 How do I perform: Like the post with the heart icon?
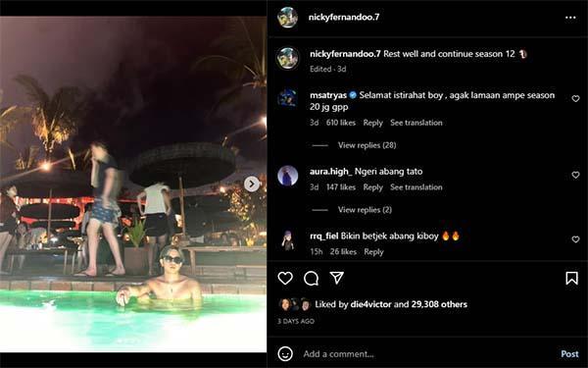(x=285, y=279)
